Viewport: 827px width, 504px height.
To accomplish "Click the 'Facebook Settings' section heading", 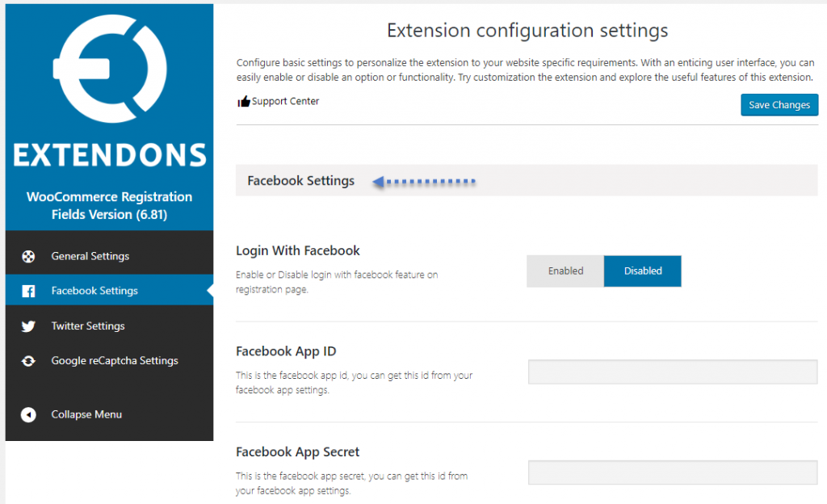I will click(300, 181).
